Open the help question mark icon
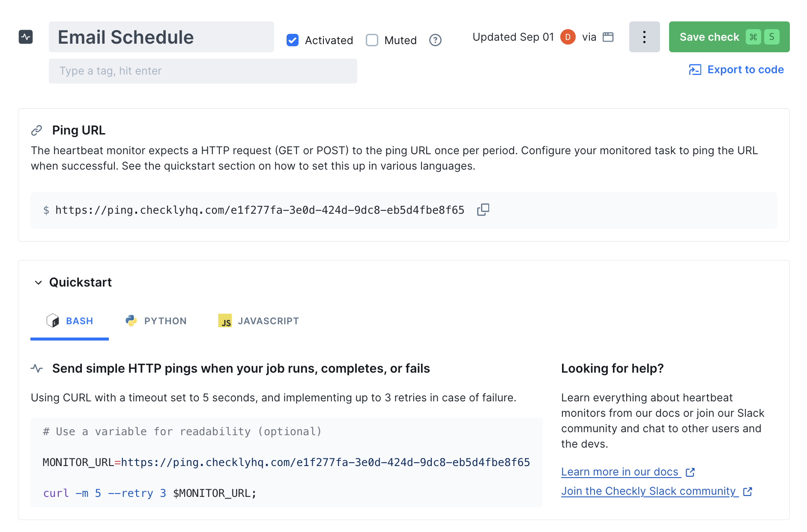This screenshot has height=532, width=807. point(435,40)
